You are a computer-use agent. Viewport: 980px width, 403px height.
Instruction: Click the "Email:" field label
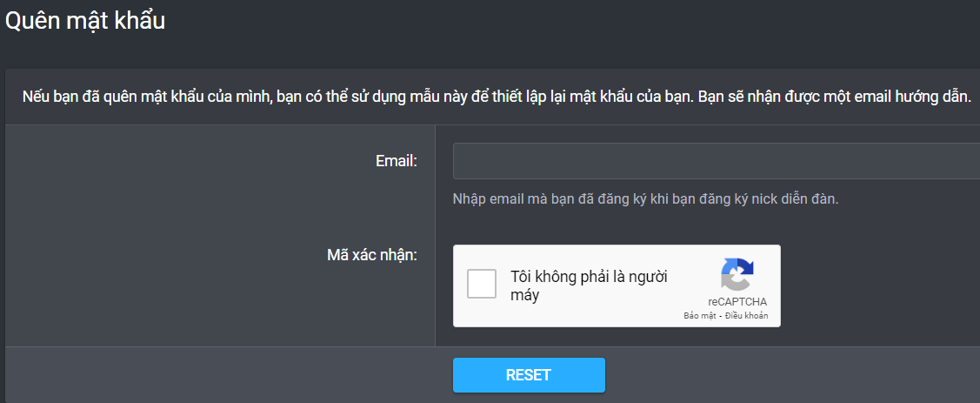click(x=397, y=161)
